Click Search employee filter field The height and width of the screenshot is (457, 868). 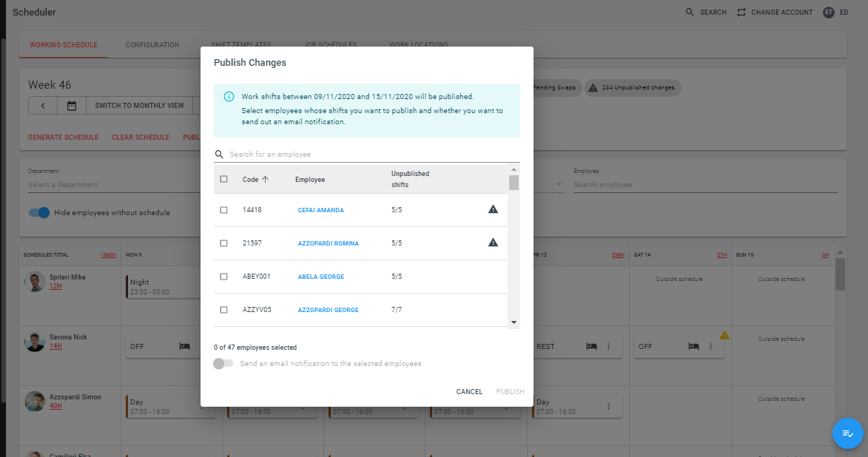(704, 185)
